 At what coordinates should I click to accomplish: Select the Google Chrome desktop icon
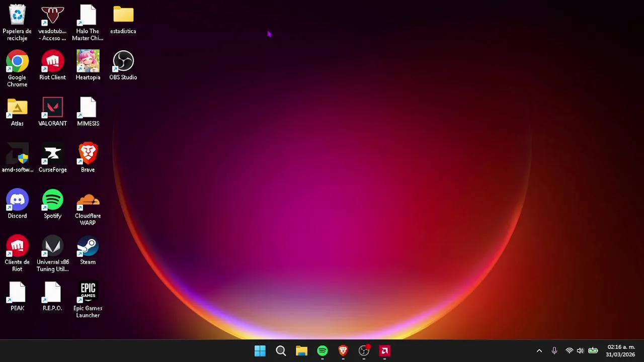click(17, 69)
